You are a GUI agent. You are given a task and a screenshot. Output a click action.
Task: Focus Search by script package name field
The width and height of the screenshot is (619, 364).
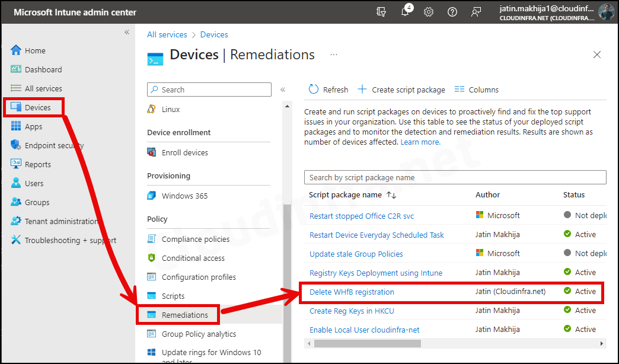(455, 177)
